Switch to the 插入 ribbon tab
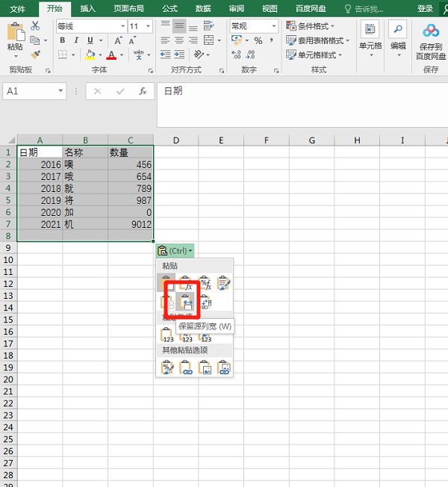The height and width of the screenshot is (487, 448). click(x=88, y=8)
